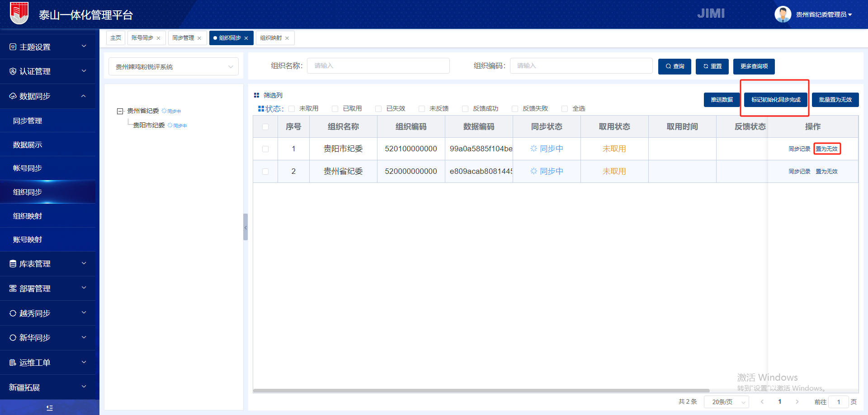Click the operations work order icon

(13, 363)
